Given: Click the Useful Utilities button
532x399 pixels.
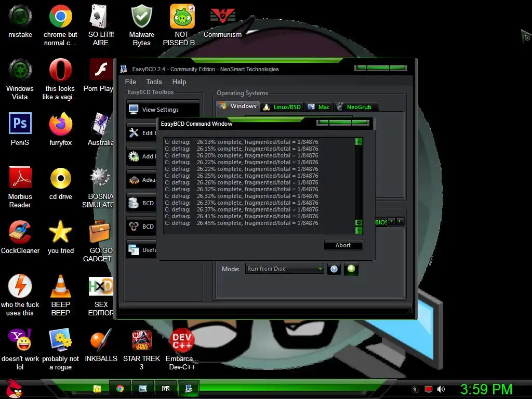Looking at the screenshot, I should click(142, 250).
